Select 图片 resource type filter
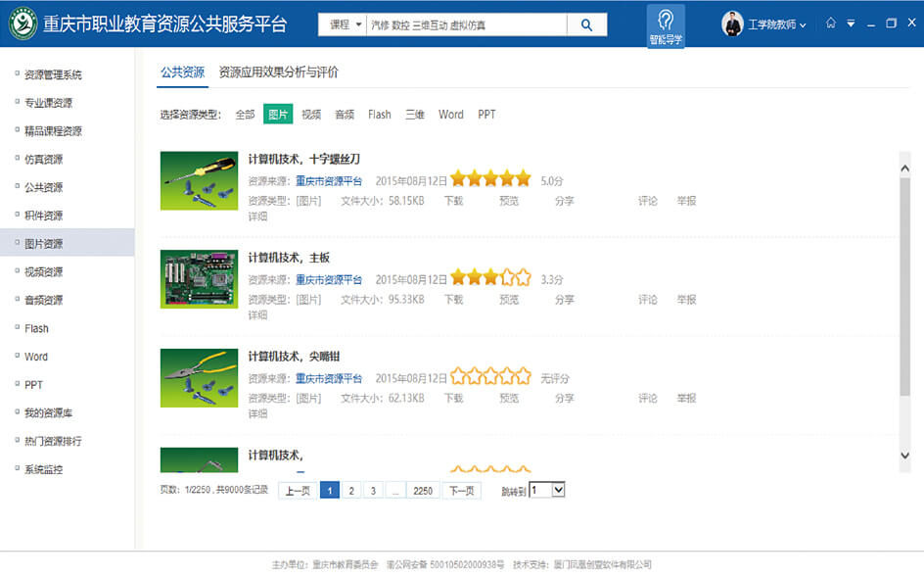The height and width of the screenshot is (577, 924). pyautogui.click(x=278, y=115)
